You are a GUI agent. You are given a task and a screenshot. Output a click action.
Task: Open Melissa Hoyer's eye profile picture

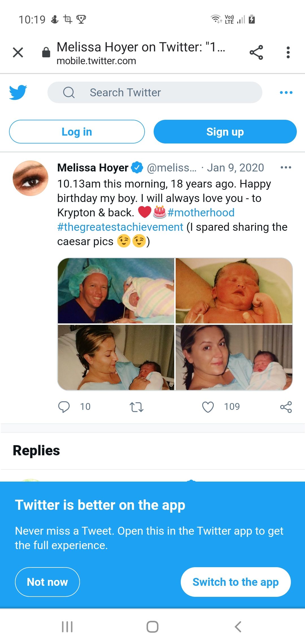pos(30,178)
